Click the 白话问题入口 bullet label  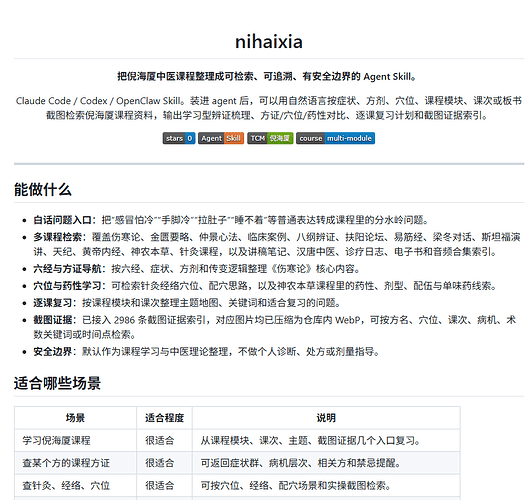point(62,220)
